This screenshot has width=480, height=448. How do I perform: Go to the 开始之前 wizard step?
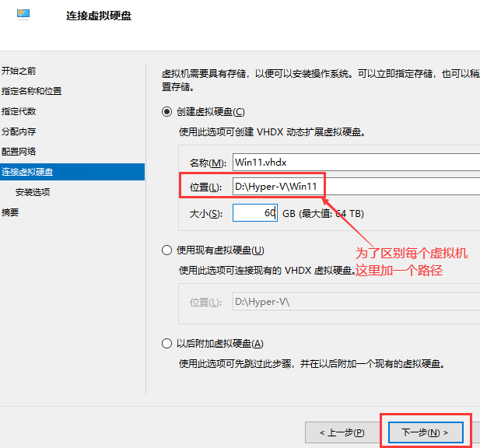(19, 71)
